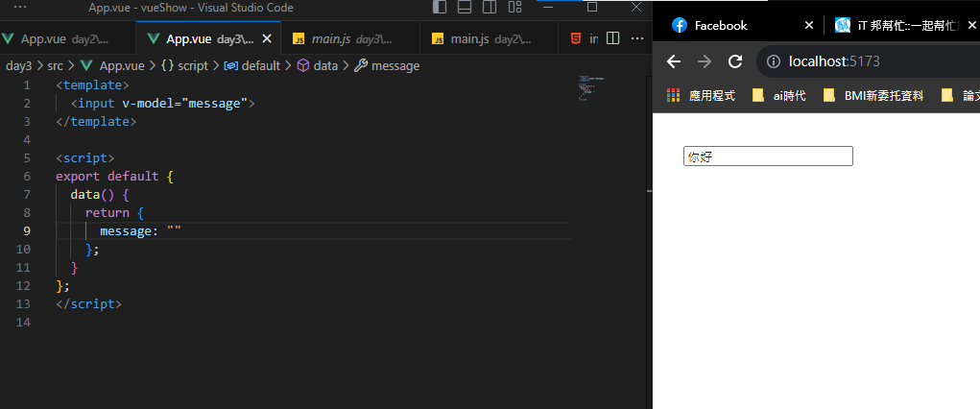The height and width of the screenshot is (409, 980).
Task: Click message breadcrumb segment
Action: click(387, 65)
